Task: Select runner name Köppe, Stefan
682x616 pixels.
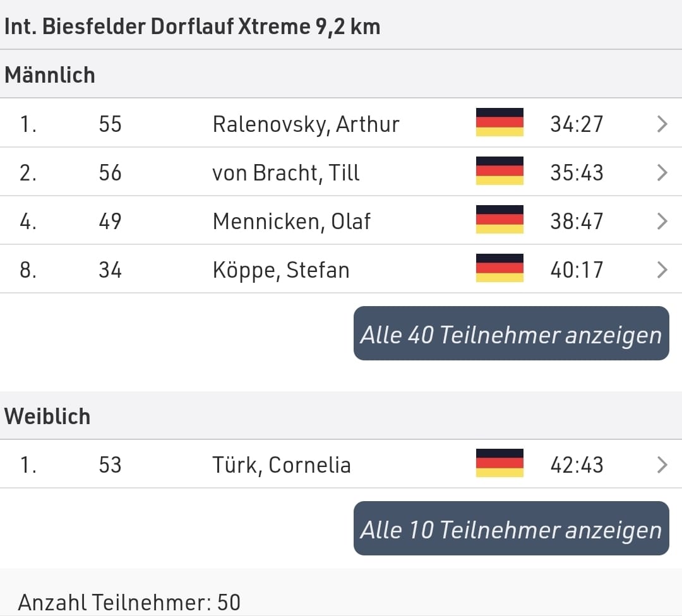Action: click(281, 270)
